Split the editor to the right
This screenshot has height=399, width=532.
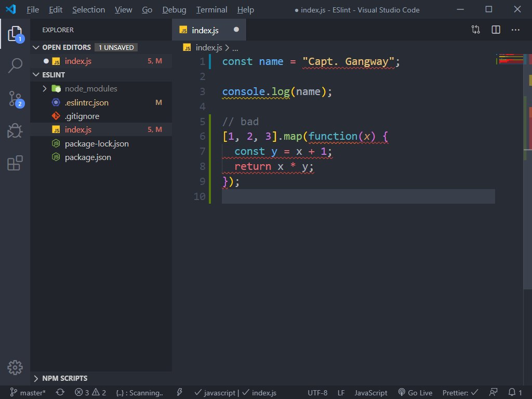[x=496, y=30]
